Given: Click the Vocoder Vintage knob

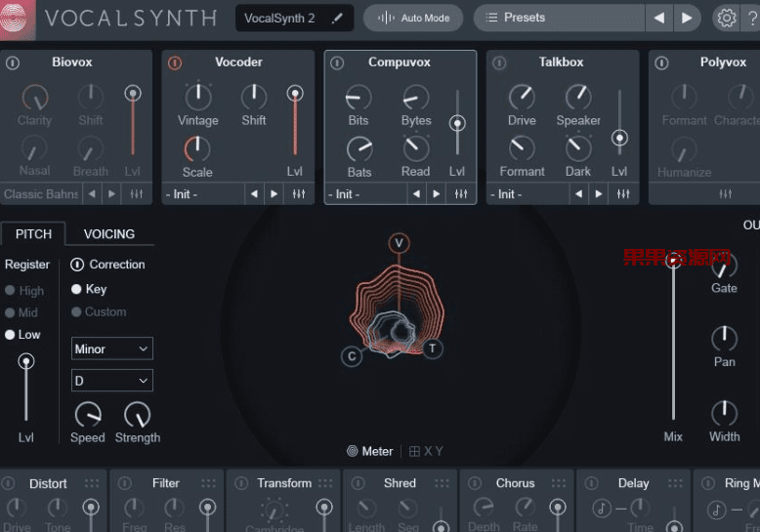Looking at the screenshot, I should [198, 97].
